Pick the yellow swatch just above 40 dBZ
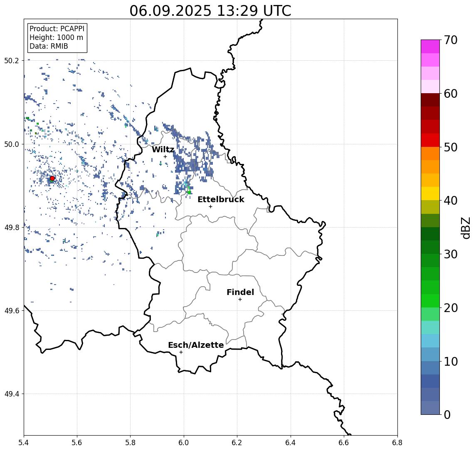476x451 pixels. [430, 193]
